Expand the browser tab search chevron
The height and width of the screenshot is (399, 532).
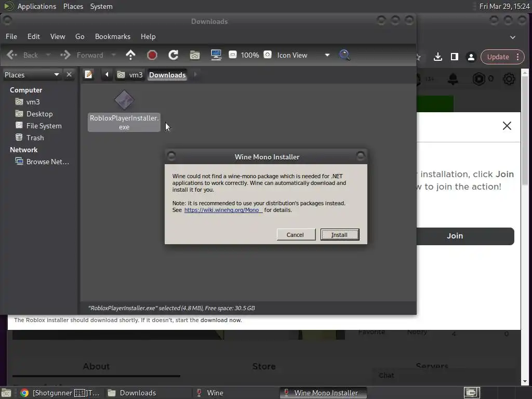[x=513, y=37]
